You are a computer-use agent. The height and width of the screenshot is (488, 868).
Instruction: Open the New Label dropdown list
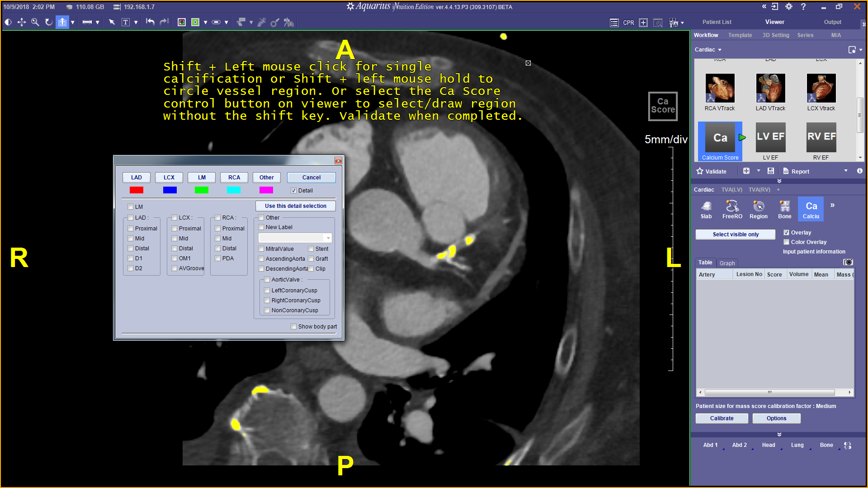coord(327,238)
